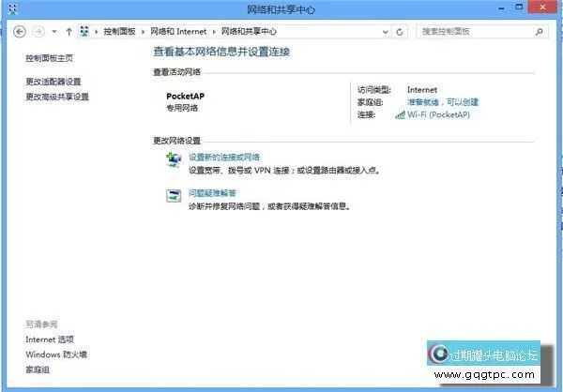Go up one level with up arrow

pos(68,32)
